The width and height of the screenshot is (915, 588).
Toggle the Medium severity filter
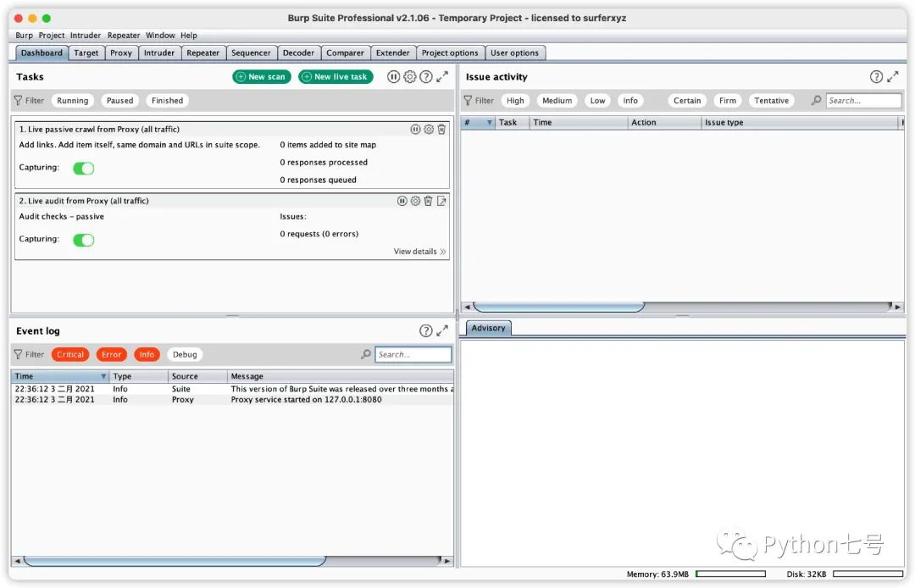(557, 100)
